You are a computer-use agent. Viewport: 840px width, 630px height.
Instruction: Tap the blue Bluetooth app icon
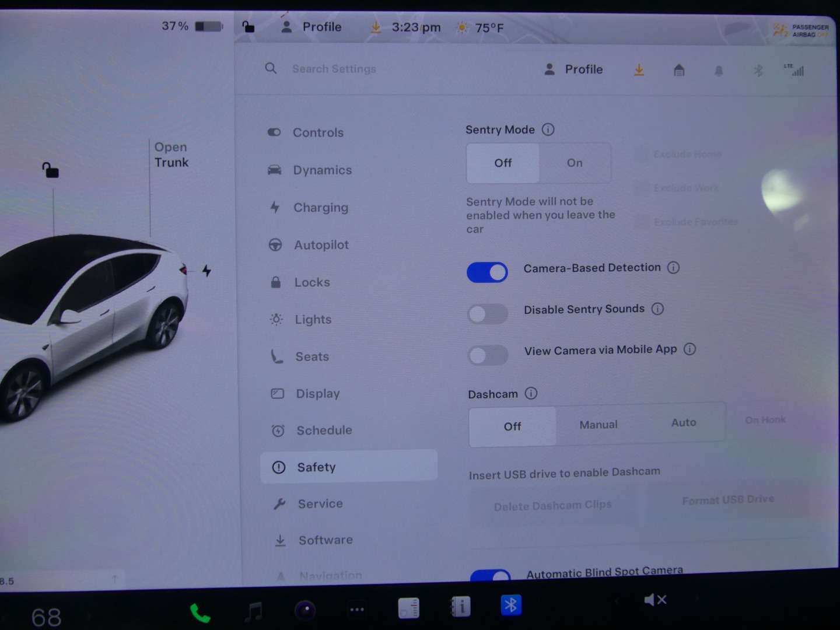click(x=511, y=605)
